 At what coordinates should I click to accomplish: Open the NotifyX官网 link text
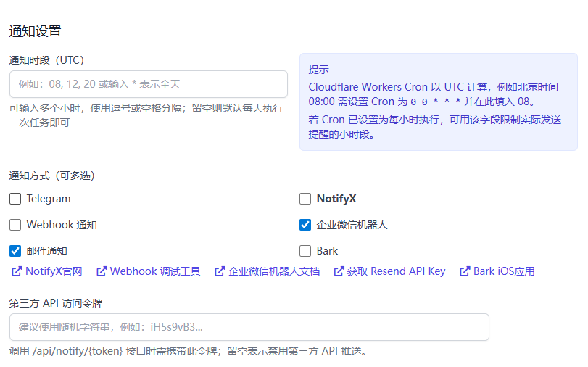coord(54,272)
